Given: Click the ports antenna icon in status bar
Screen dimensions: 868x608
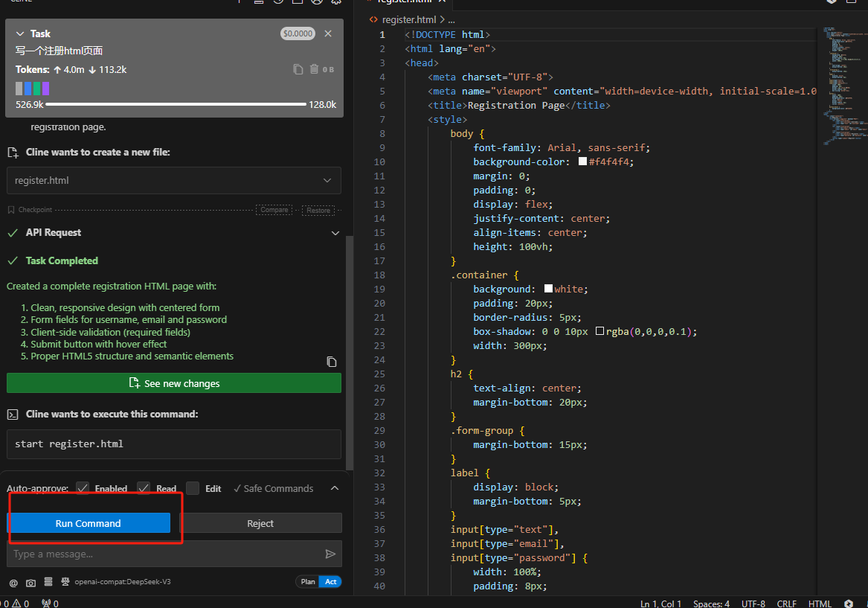Looking at the screenshot, I should coord(47,604).
